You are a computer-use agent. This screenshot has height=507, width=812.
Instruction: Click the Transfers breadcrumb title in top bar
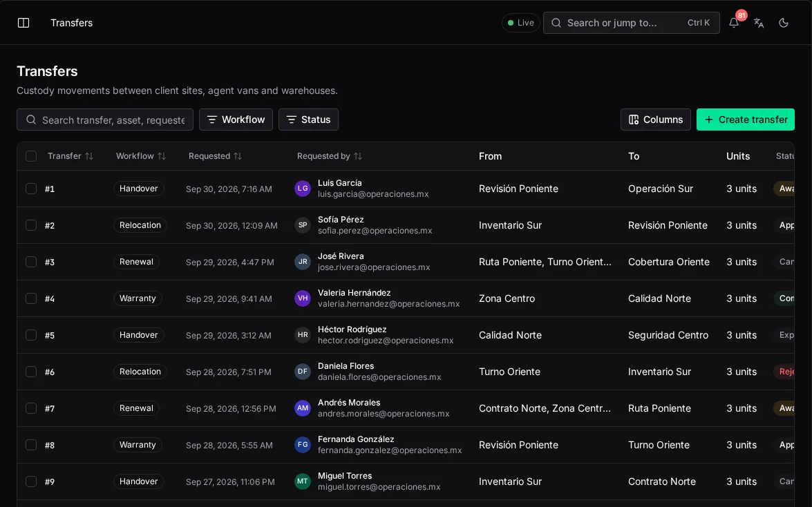(x=71, y=23)
